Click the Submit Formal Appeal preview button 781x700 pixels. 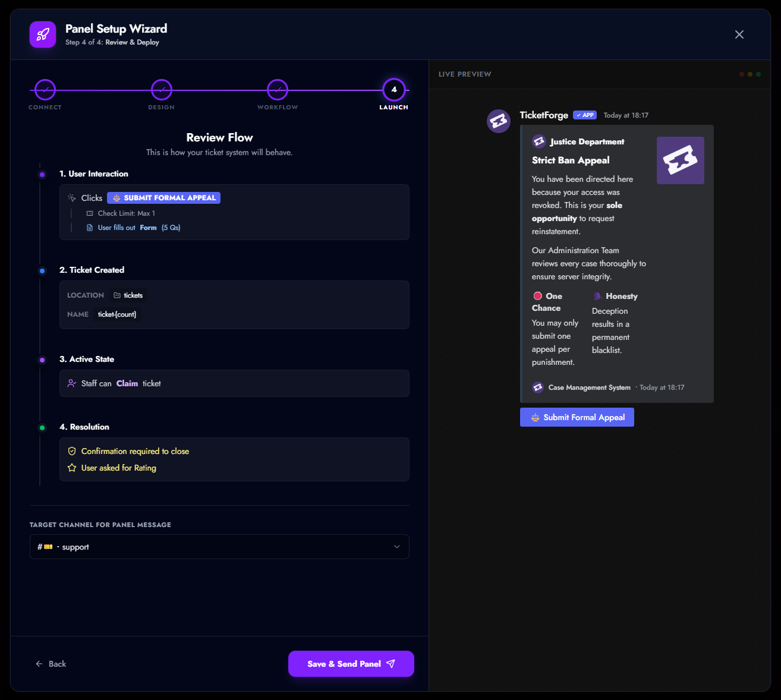point(577,417)
